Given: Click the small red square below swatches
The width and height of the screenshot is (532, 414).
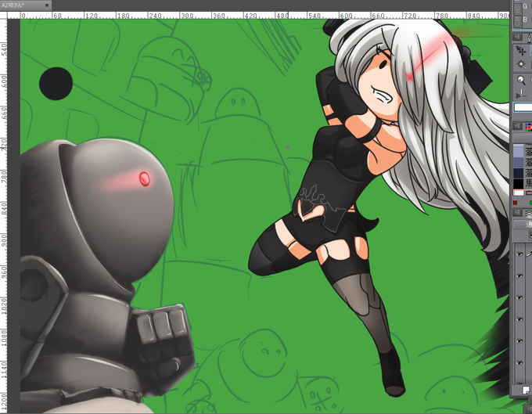Looking at the screenshot, I should click(515, 203).
